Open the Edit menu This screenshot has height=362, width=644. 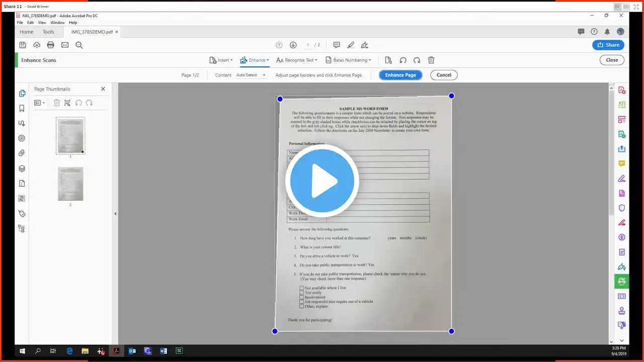pyautogui.click(x=31, y=23)
